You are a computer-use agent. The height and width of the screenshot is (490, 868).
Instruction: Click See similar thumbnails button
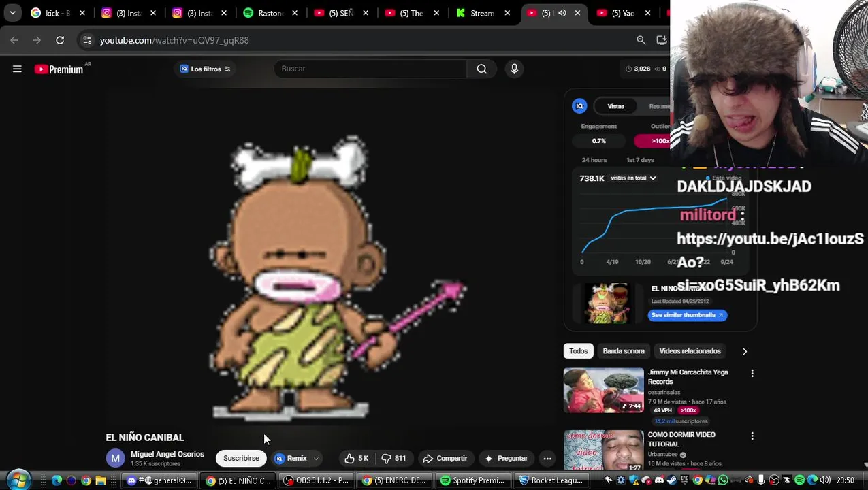pos(687,315)
